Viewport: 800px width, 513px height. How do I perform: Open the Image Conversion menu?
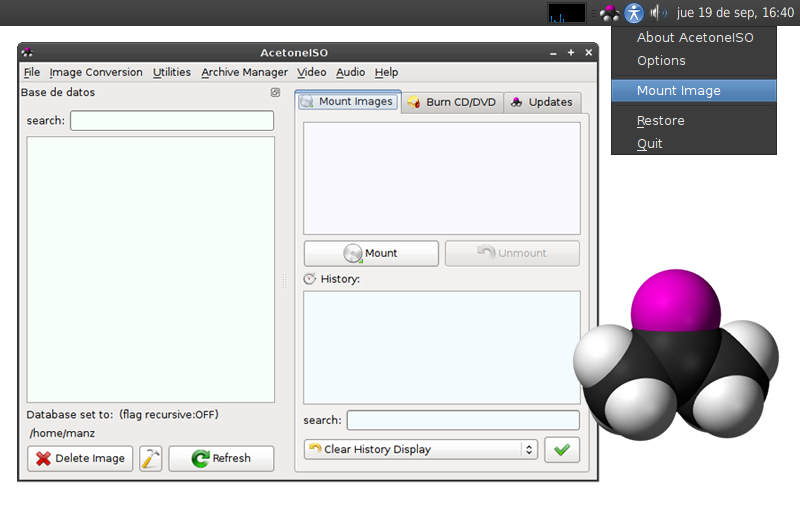96,72
